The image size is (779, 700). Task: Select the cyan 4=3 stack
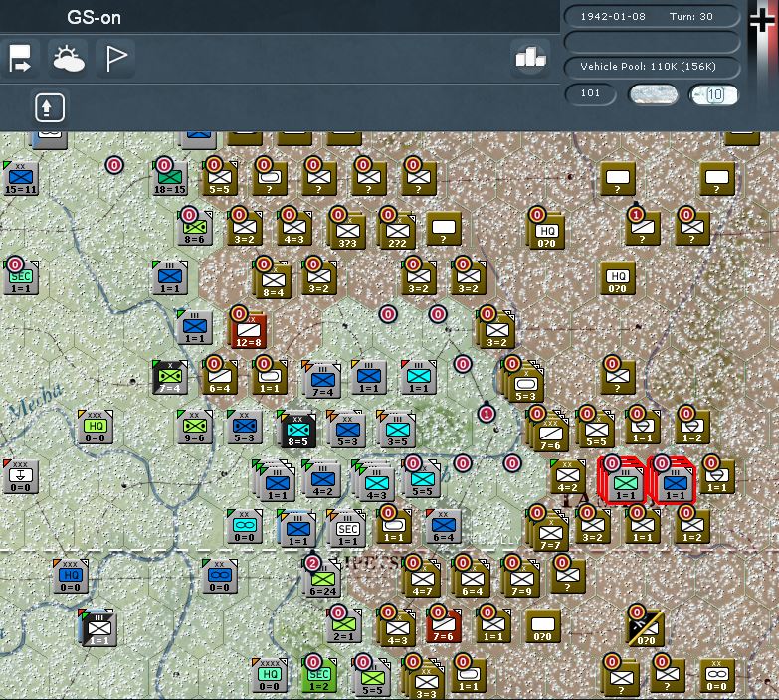[374, 481]
